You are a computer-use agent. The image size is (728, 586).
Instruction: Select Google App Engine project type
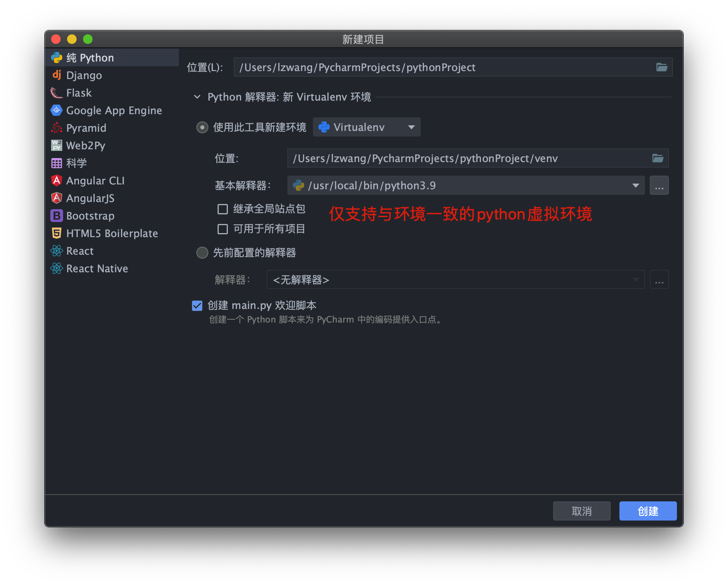(112, 110)
